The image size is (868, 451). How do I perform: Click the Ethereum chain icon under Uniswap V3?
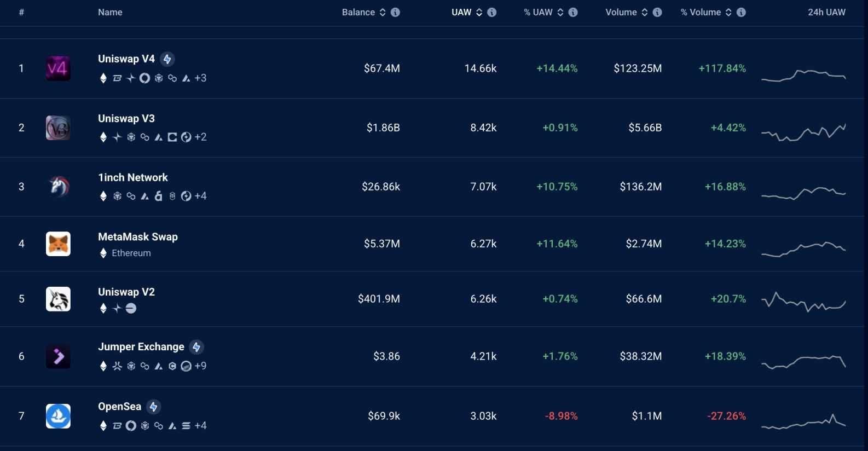(103, 137)
